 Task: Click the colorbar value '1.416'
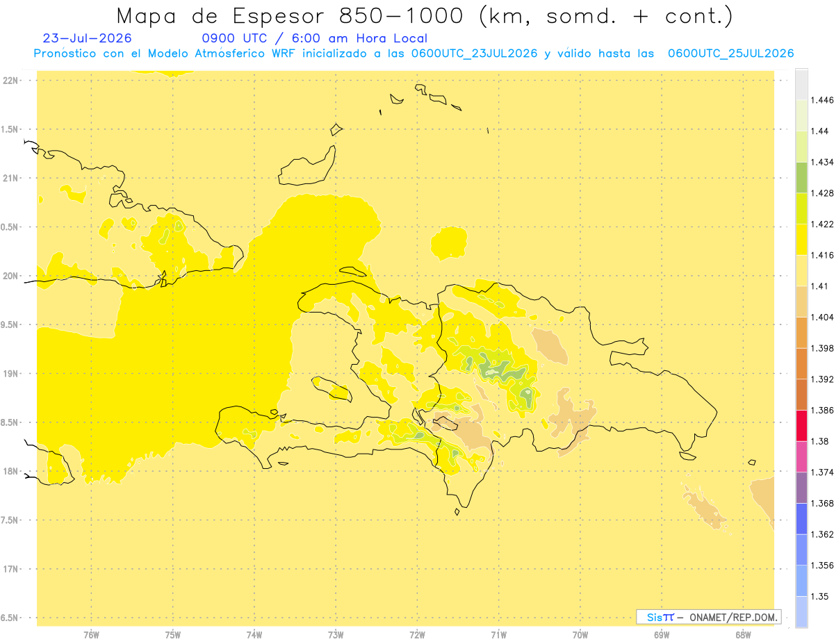point(822,255)
